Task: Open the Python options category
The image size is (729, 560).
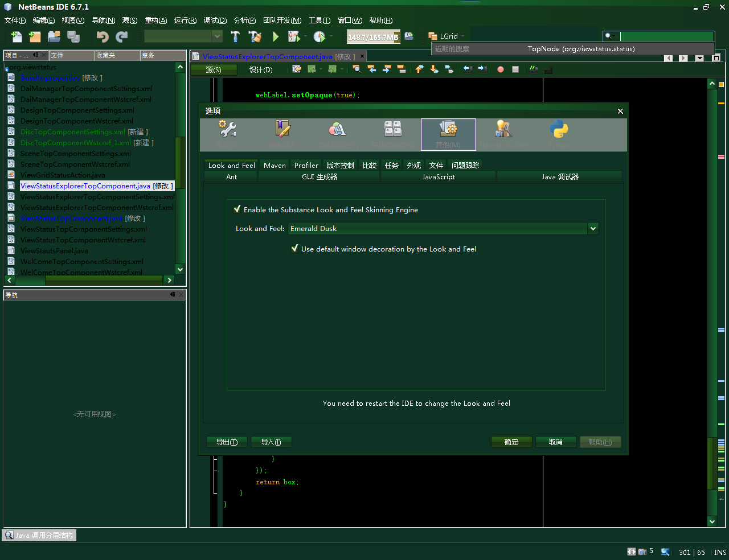Action: [559, 134]
